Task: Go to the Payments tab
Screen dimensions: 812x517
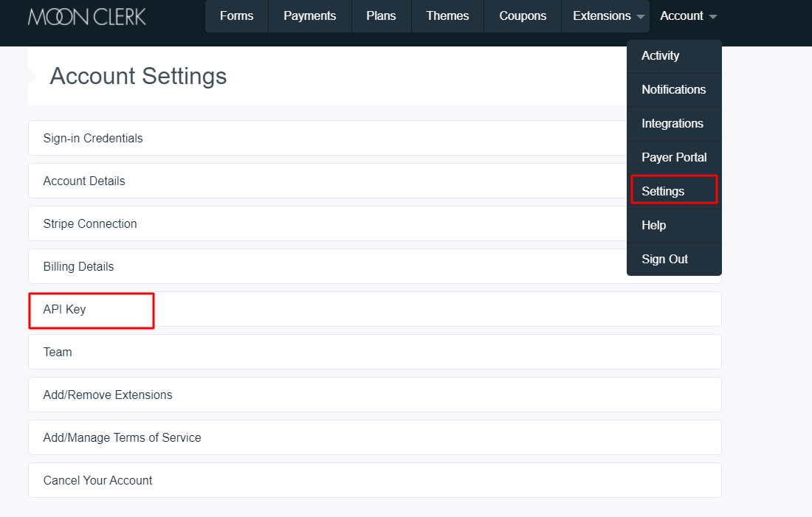Action: [310, 16]
